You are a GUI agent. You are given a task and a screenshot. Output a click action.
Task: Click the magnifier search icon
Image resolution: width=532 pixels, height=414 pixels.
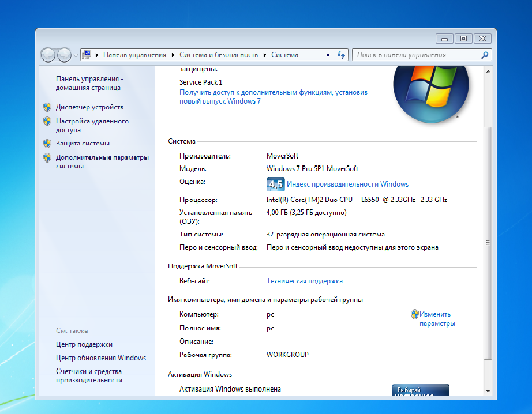coord(485,55)
